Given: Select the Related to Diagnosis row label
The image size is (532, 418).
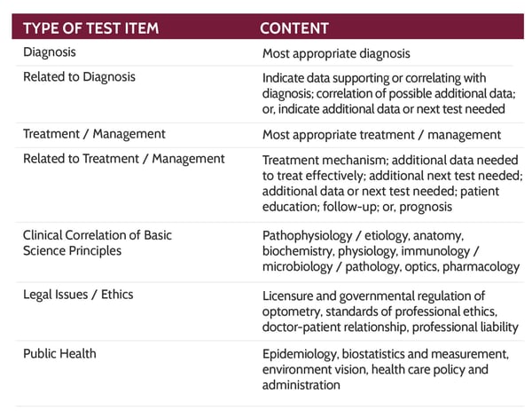Looking at the screenshot, I should click(x=79, y=77).
